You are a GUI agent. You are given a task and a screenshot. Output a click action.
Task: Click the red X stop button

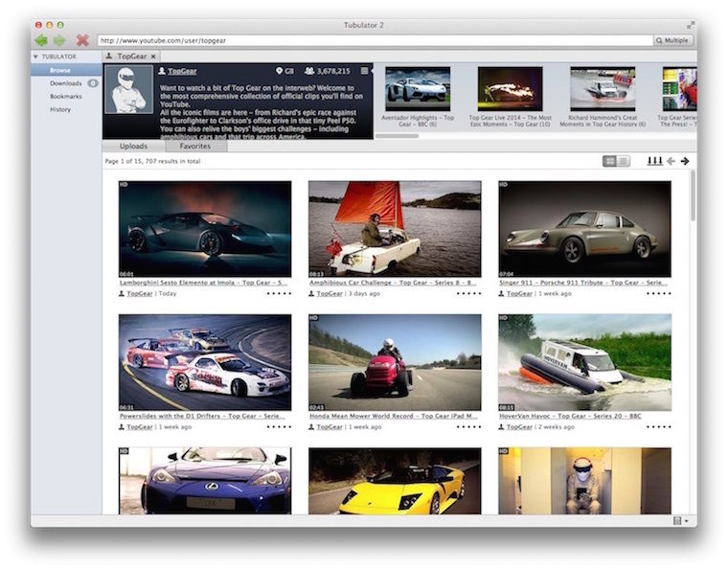(x=82, y=40)
